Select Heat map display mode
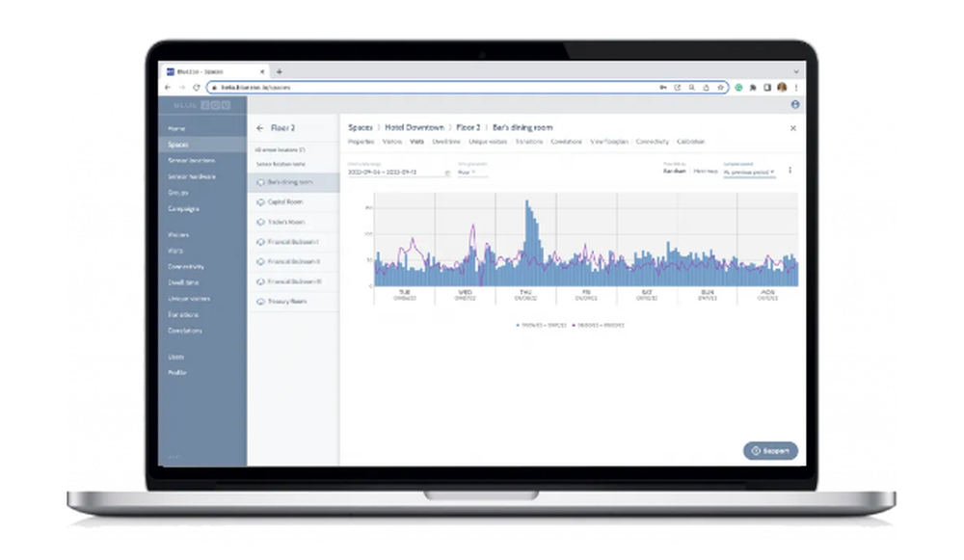The width and height of the screenshot is (964, 560). click(706, 171)
